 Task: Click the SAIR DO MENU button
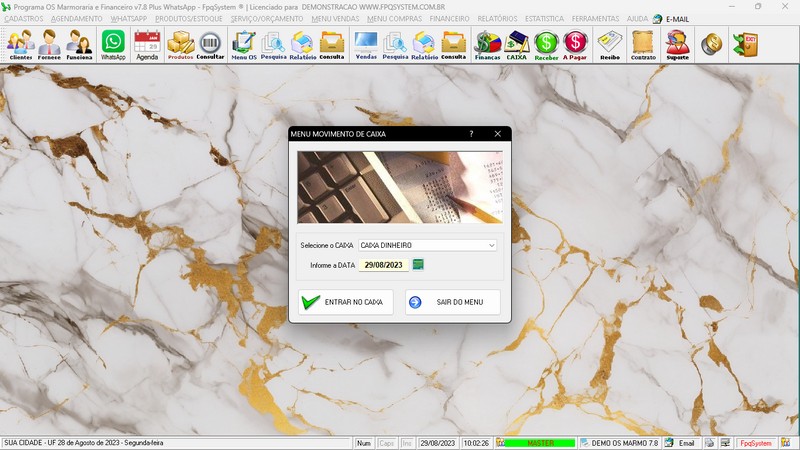pyautogui.click(x=453, y=302)
